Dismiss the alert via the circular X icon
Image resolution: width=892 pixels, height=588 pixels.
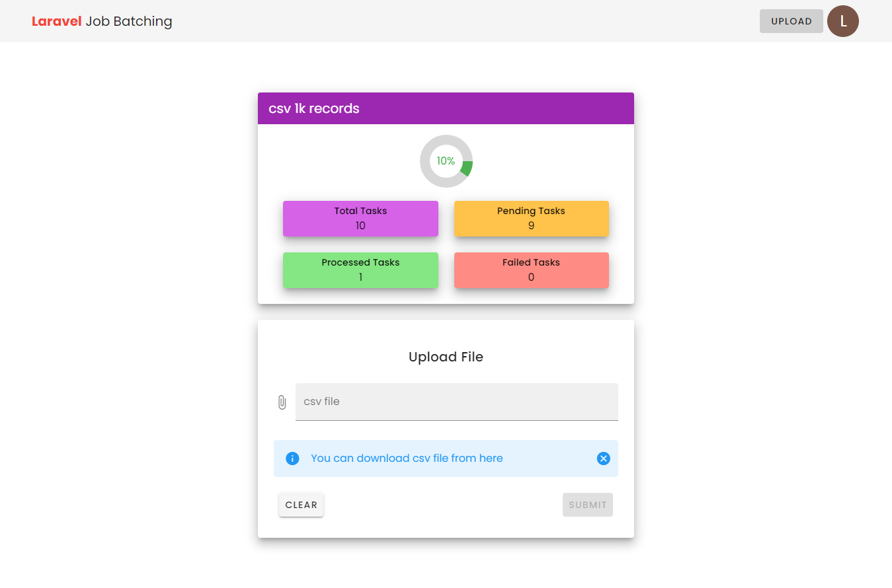602,458
